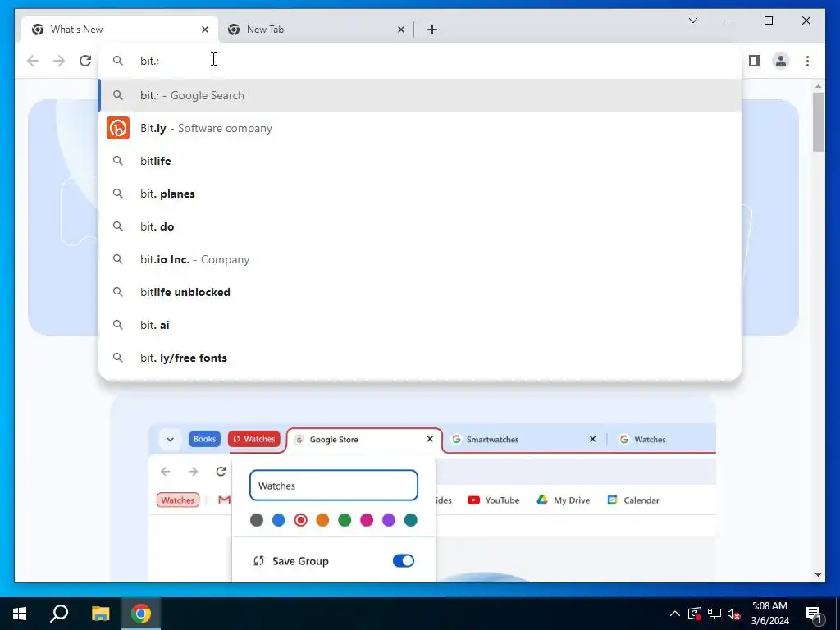Open the Calendar bookmark
840x630 pixels.
coord(633,500)
